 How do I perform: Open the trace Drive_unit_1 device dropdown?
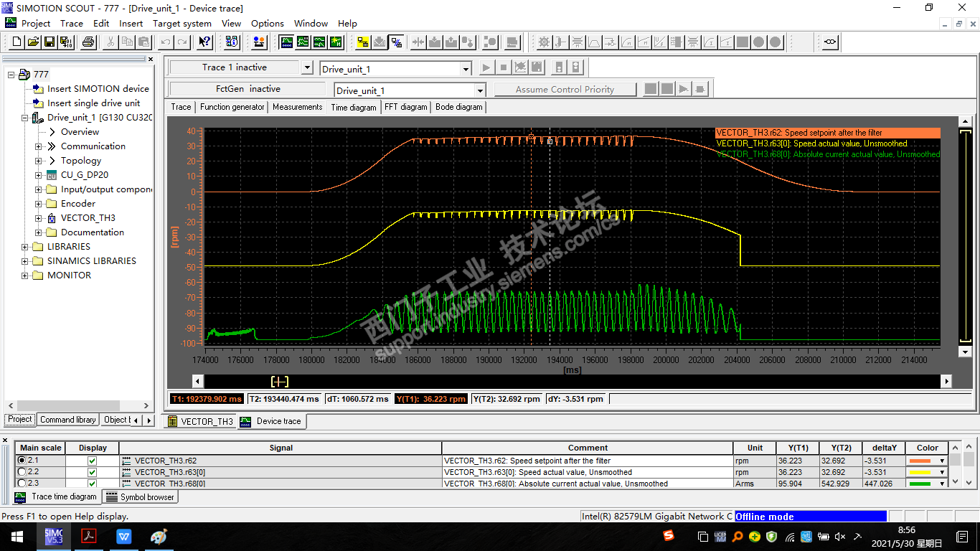466,70
